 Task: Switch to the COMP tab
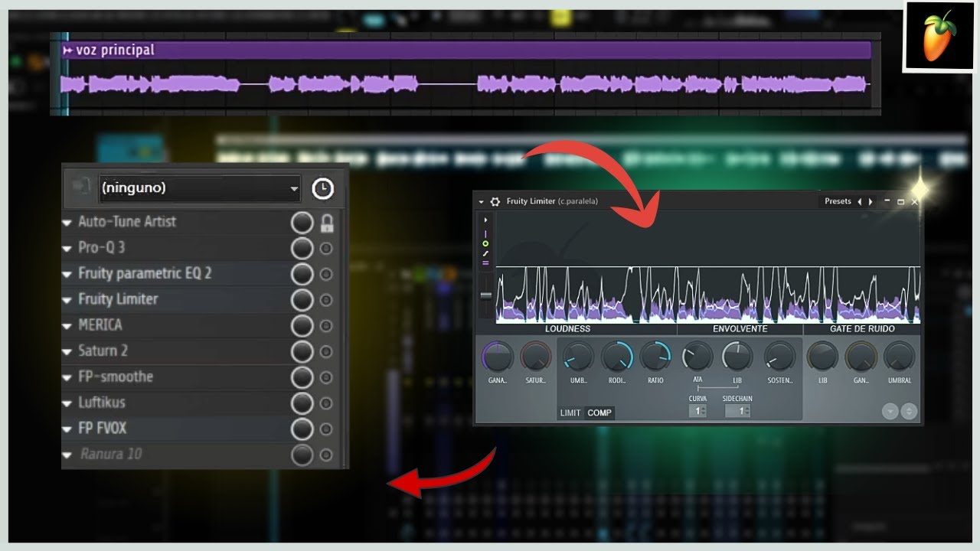[x=599, y=413]
